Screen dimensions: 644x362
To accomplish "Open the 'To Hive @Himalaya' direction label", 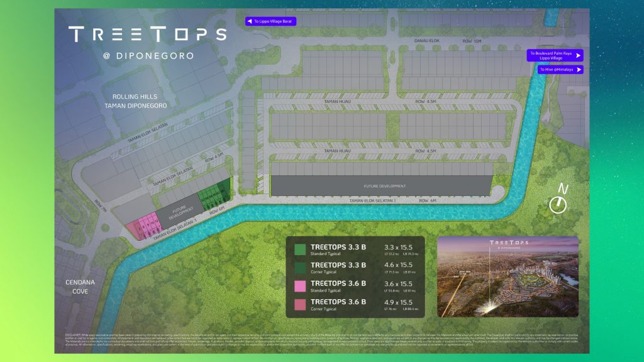I will pos(560,70).
